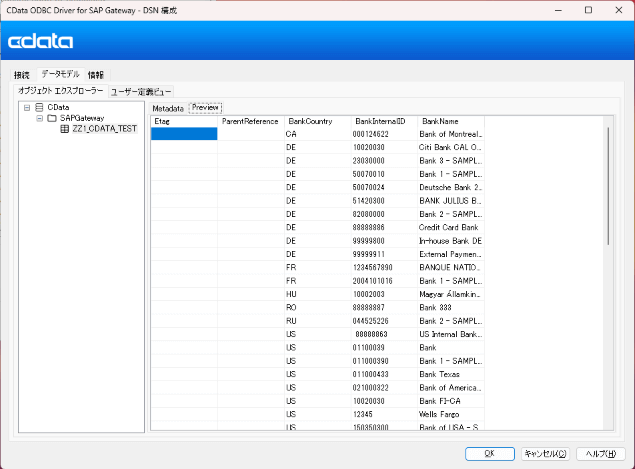This screenshot has width=635, height=469.
Task: Click the OK button
Action: coord(490,454)
